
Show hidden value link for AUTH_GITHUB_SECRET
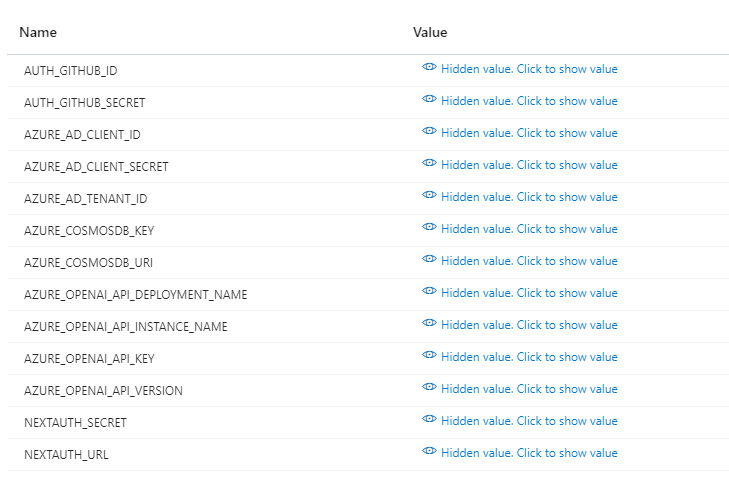(x=529, y=101)
